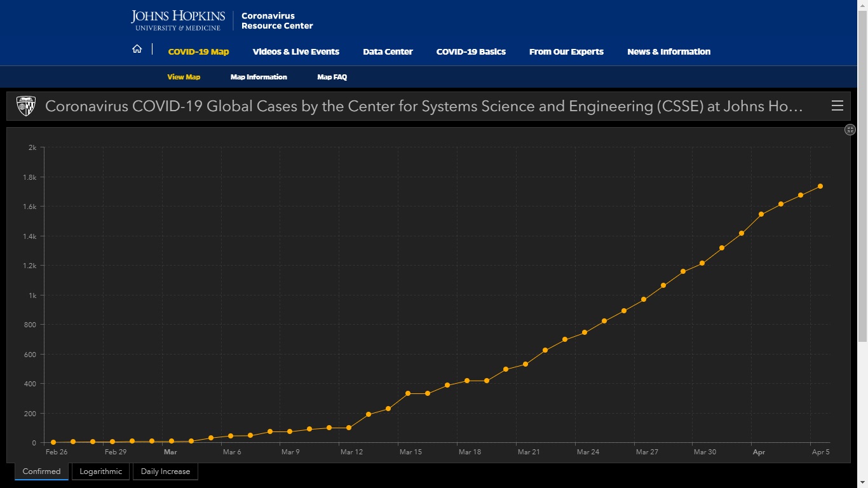Open the COVID-19 Basics menu item
This screenshot has height=488, width=868.
coord(471,52)
